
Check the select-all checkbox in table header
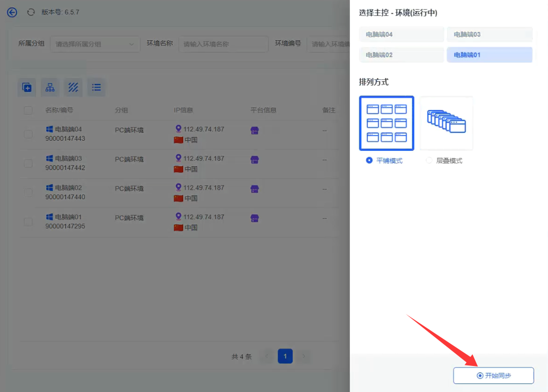click(28, 110)
